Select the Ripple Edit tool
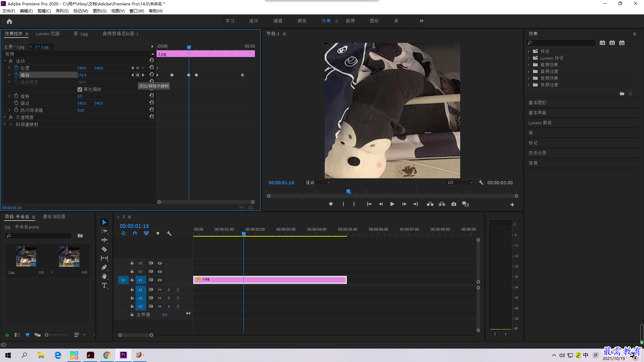644x362 pixels. 104,240
